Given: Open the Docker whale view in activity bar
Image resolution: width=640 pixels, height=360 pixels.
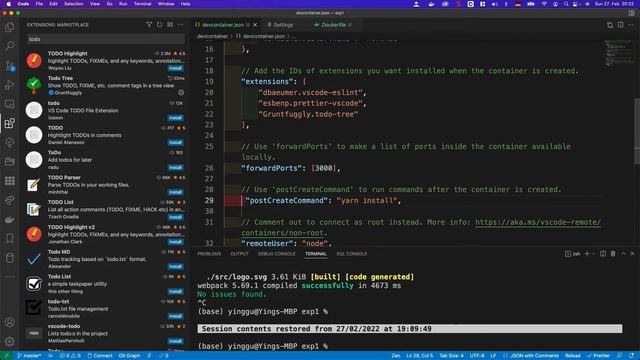Looking at the screenshot, I should coord(9,220).
